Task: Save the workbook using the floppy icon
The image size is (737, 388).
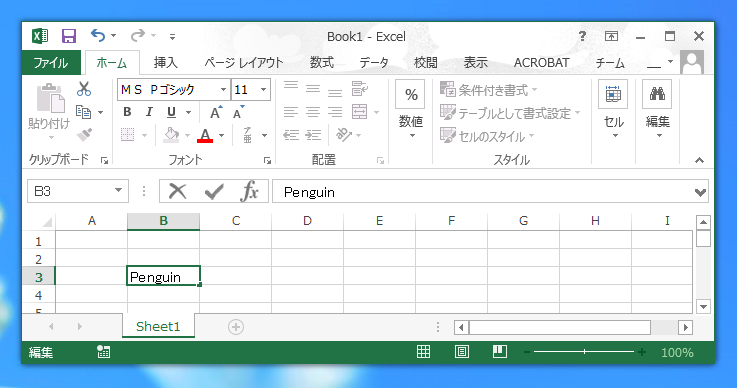Action: pyautogui.click(x=69, y=36)
